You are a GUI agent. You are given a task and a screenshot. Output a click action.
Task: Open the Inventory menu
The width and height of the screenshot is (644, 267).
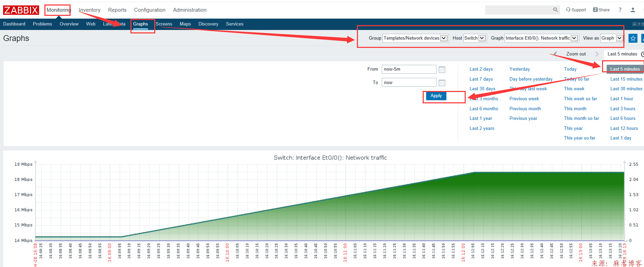point(89,10)
